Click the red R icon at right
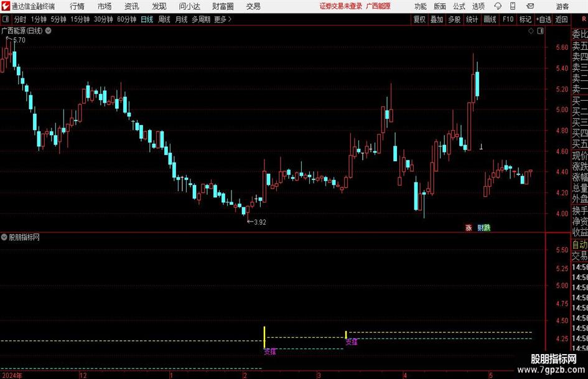This screenshot has height=379, width=588. [x=584, y=19]
